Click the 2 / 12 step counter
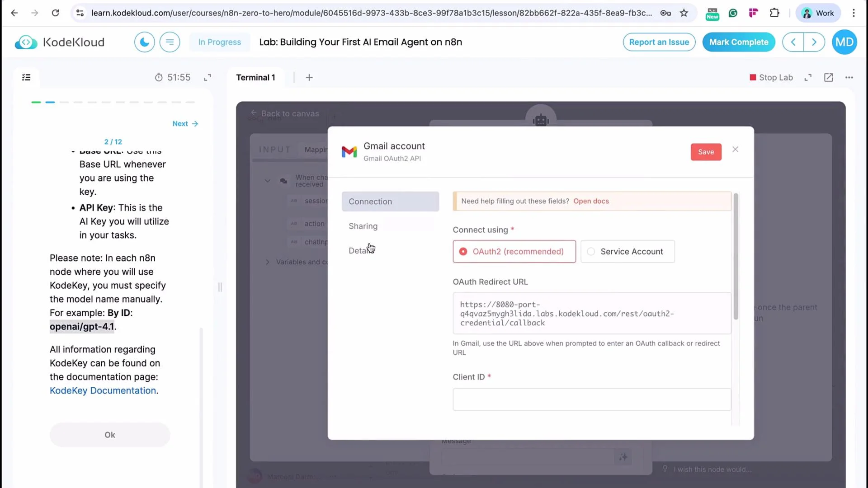 coord(113,142)
